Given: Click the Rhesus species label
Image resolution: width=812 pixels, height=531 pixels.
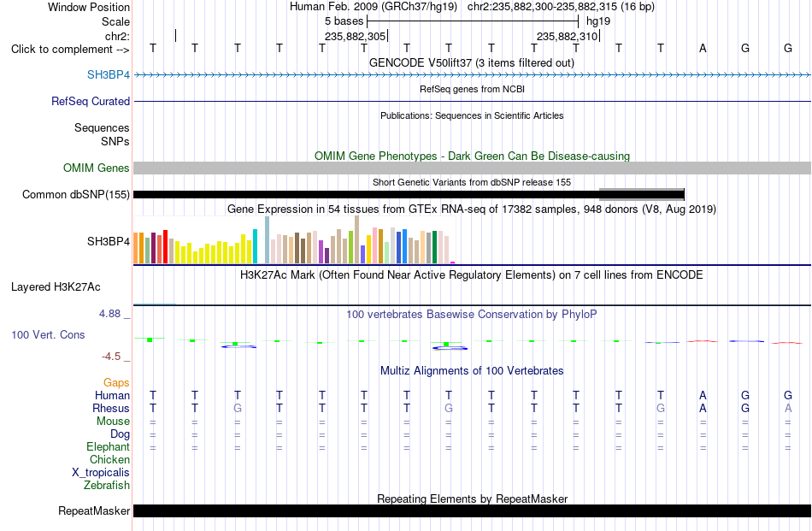Looking at the screenshot, I should [111, 408].
